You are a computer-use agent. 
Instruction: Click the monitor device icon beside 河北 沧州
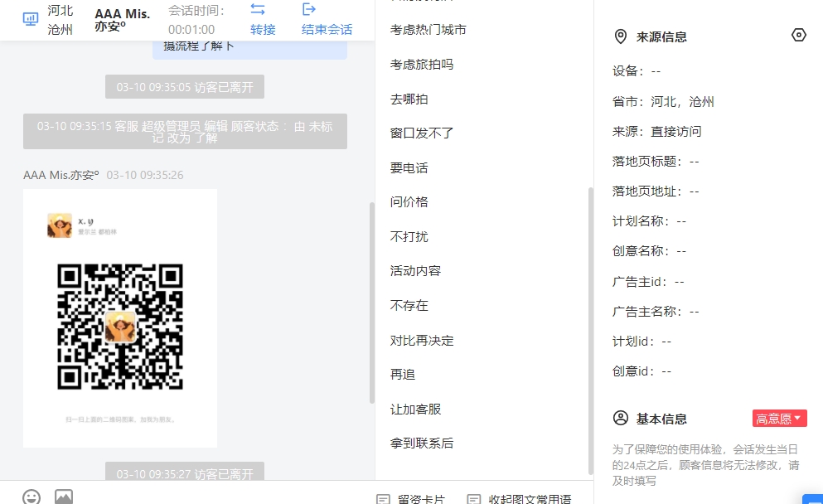click(31, 19)
